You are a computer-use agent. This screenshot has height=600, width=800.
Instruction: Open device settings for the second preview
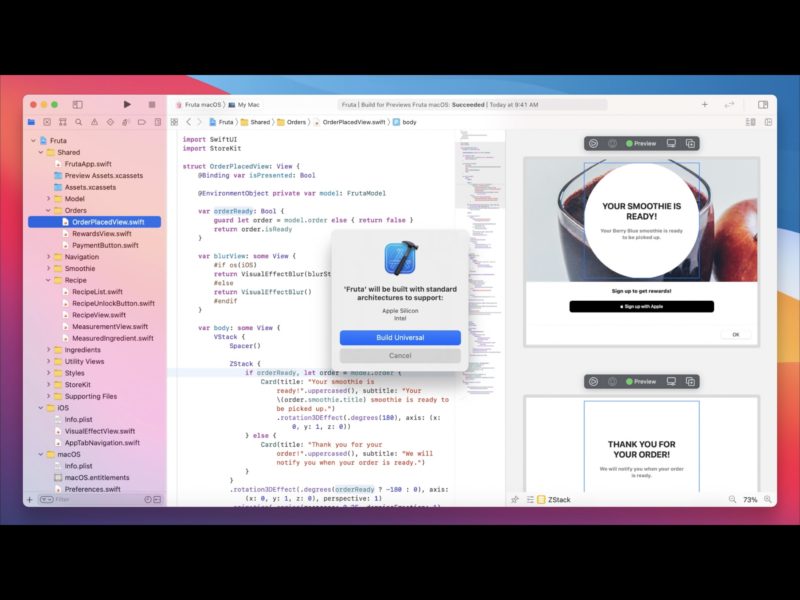pyautogui.click(x=671, y=381)
